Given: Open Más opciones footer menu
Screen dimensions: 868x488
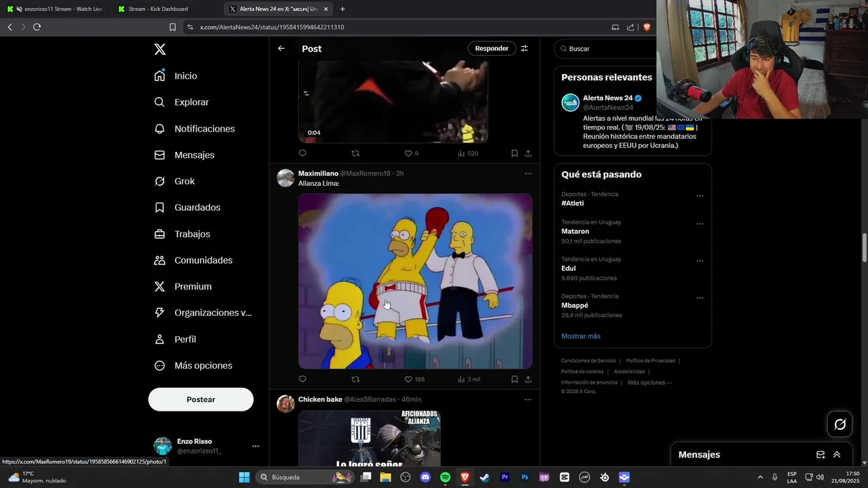Looking at the screenshot, I should click(x=650, y=382).
